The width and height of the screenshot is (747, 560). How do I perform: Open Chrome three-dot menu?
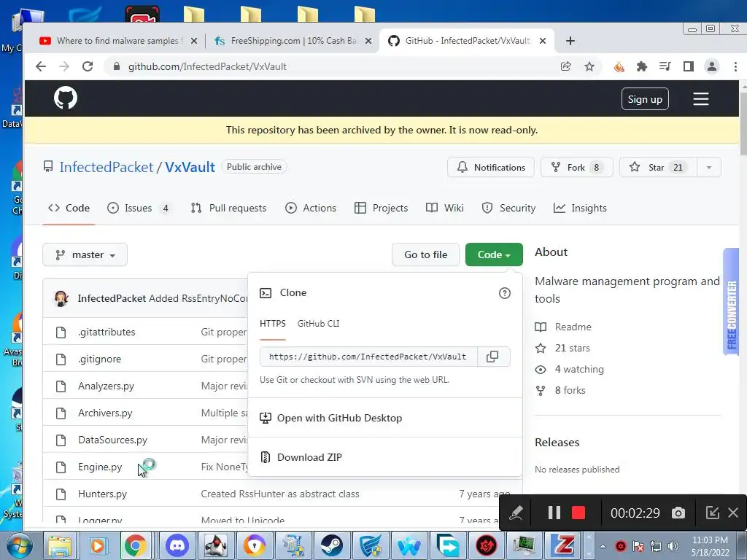[735, 66]
